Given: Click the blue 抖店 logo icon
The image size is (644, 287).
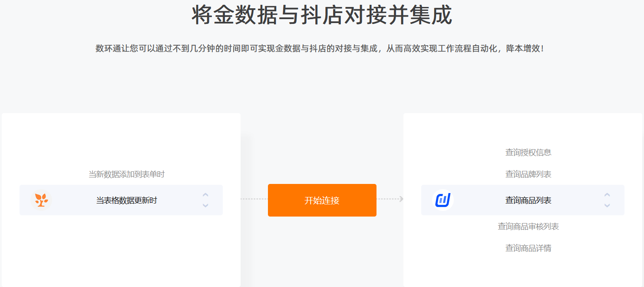Looking at the screenshot, I should (443, 200).
